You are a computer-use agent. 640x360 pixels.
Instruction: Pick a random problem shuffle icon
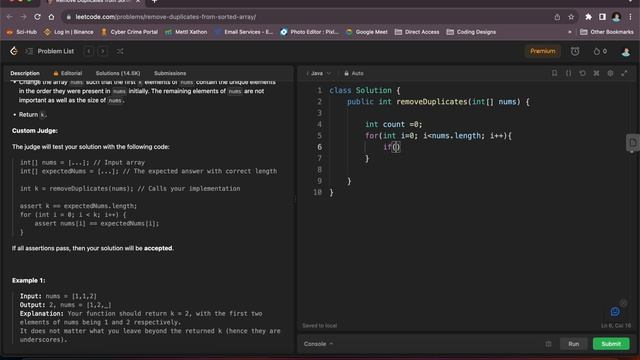tap(120, 51)
